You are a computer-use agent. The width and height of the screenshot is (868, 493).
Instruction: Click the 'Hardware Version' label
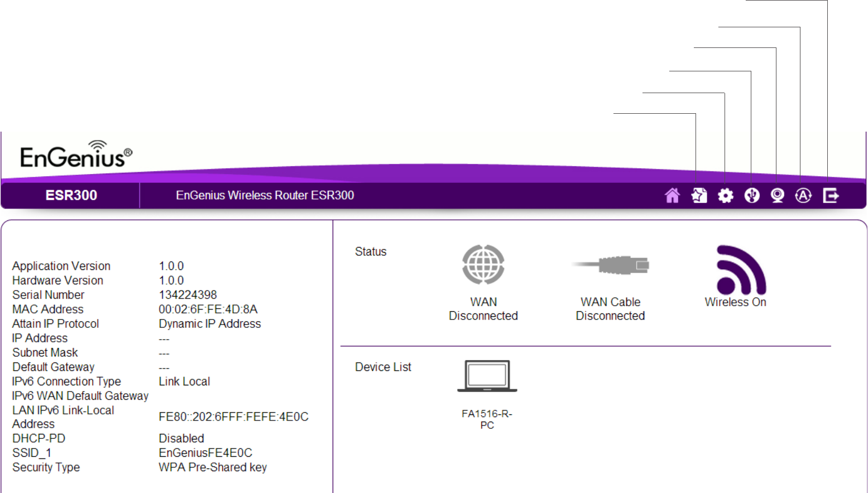click(x=57, y=281)
